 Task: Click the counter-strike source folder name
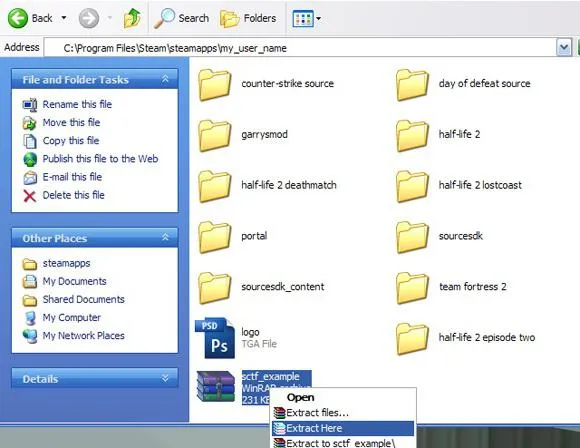tap(288, 83)
